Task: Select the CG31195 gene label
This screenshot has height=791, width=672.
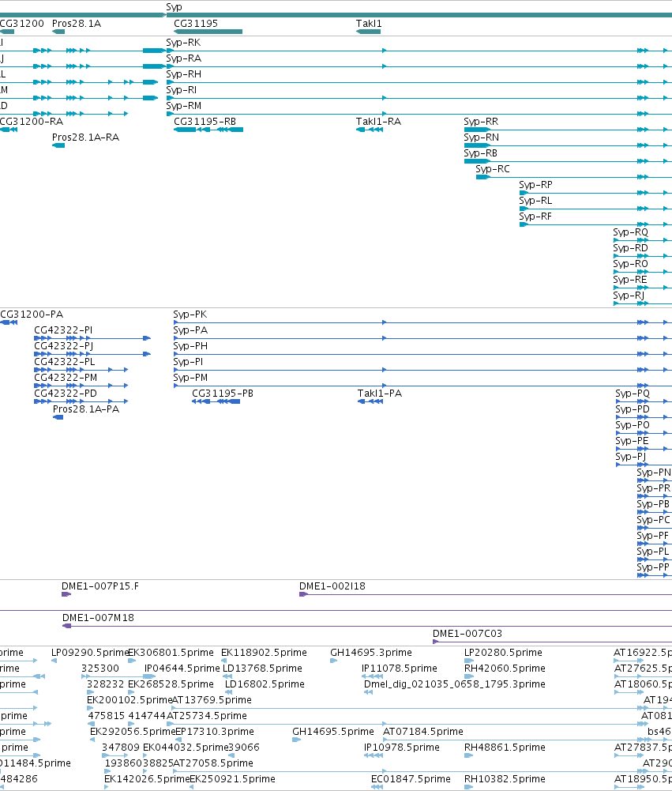Action: 196,23
